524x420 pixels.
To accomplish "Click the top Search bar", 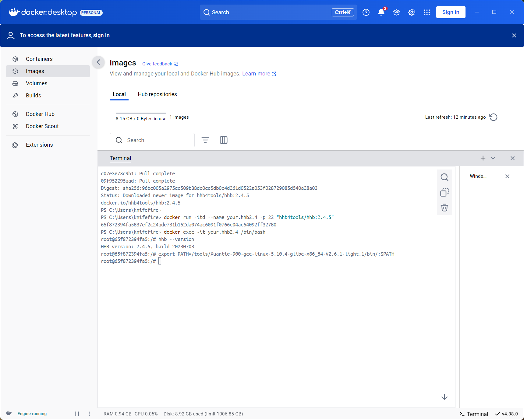I will click(278, 12).
